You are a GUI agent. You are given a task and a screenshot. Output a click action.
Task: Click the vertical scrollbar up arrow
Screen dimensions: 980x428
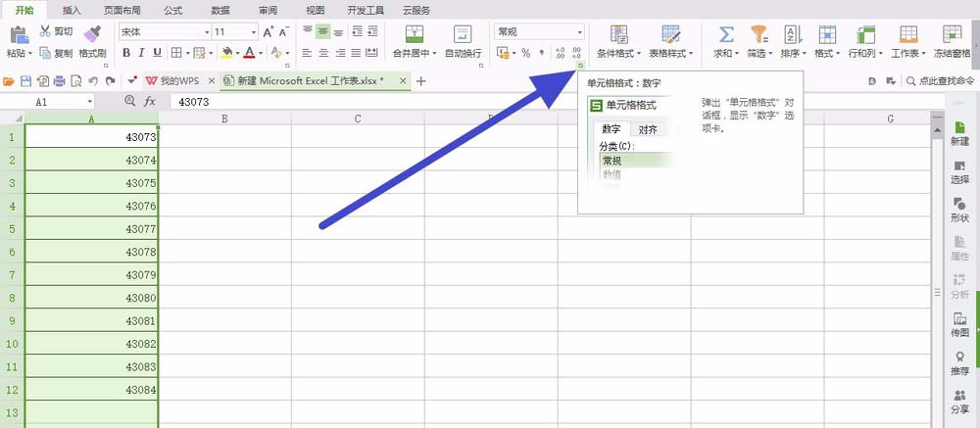coord(936,128)
